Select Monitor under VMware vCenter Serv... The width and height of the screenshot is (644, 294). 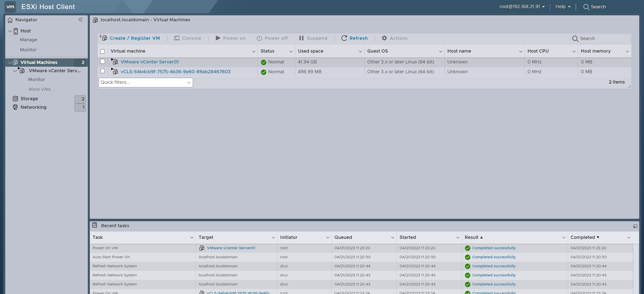pyautogui.click(x=36, y=80)
